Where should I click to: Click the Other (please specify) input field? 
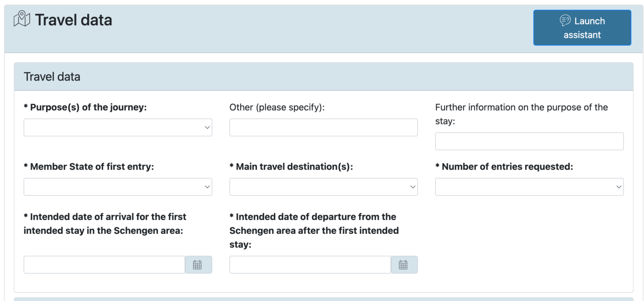coord(323,127)
